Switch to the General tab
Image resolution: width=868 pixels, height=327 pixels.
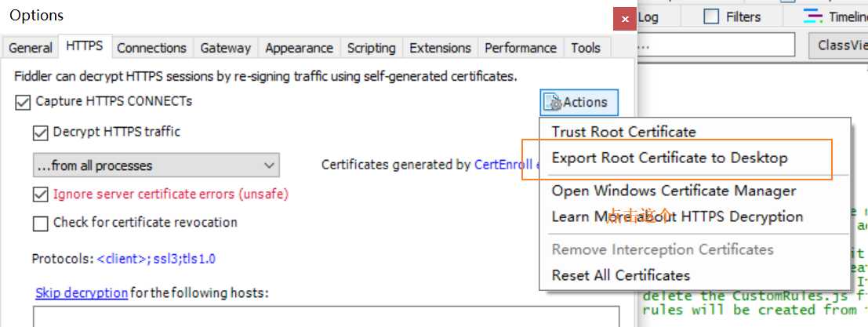31,48
